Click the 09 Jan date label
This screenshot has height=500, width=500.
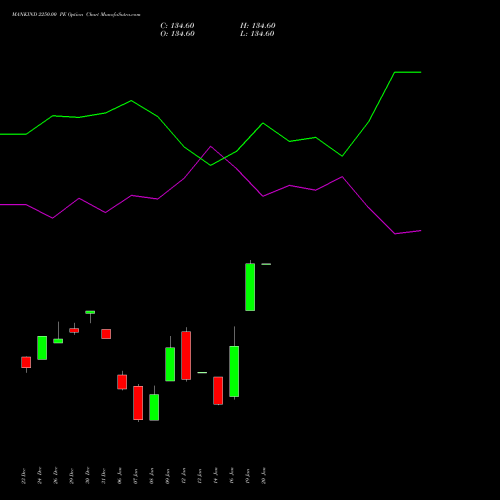pos(168,476)
